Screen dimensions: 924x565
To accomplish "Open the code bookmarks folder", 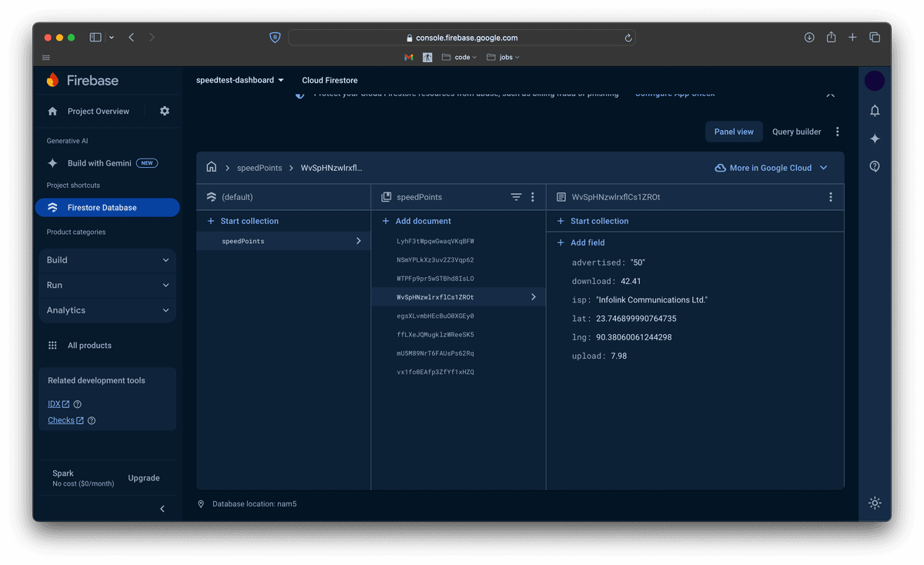I will coord(459,57).
